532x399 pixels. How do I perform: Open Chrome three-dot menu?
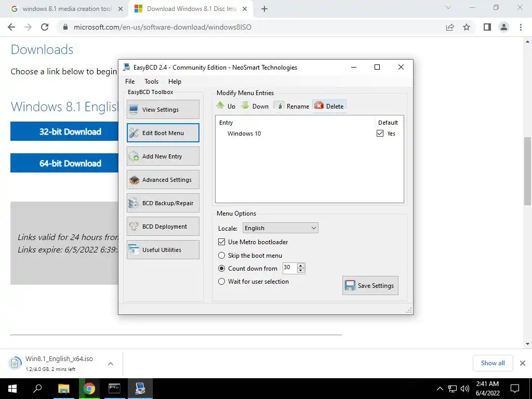coord(521,27)
